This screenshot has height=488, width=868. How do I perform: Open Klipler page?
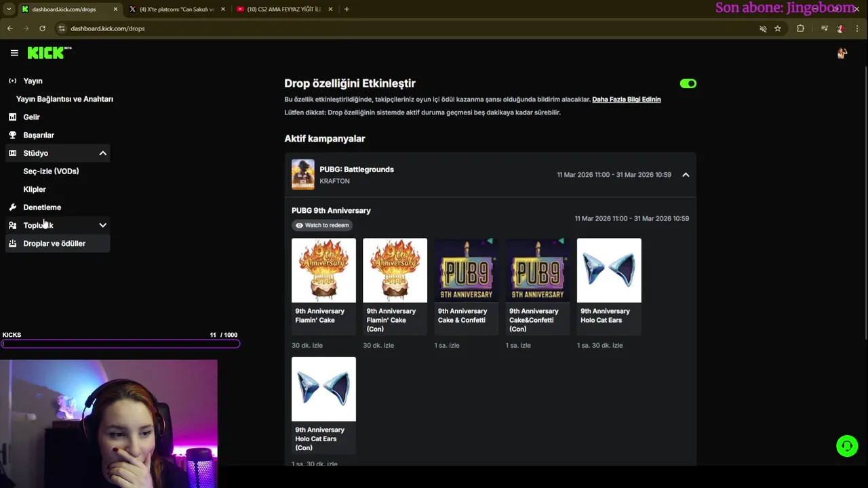(x=35, y=189)
